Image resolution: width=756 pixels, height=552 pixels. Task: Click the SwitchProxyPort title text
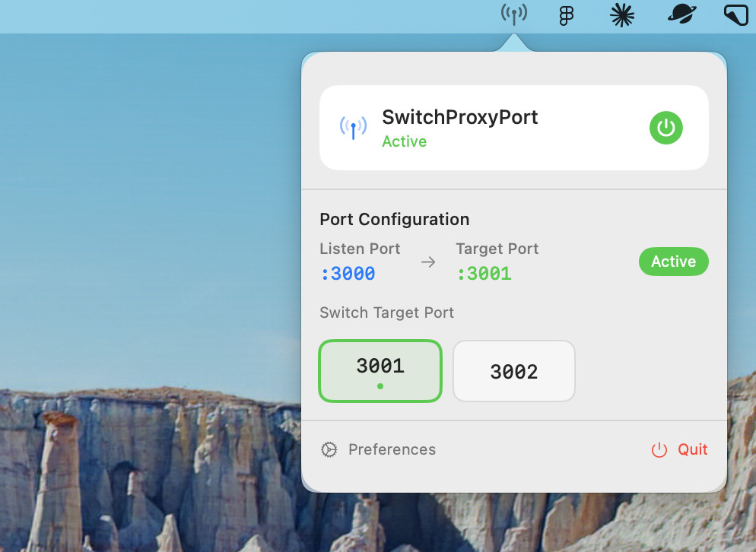(x=459, y=117)
